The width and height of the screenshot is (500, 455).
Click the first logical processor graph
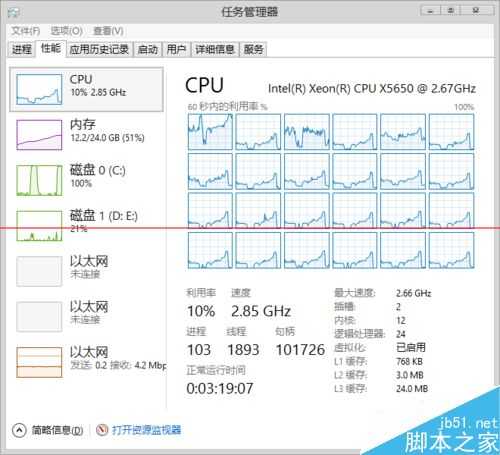click(210, 132)
